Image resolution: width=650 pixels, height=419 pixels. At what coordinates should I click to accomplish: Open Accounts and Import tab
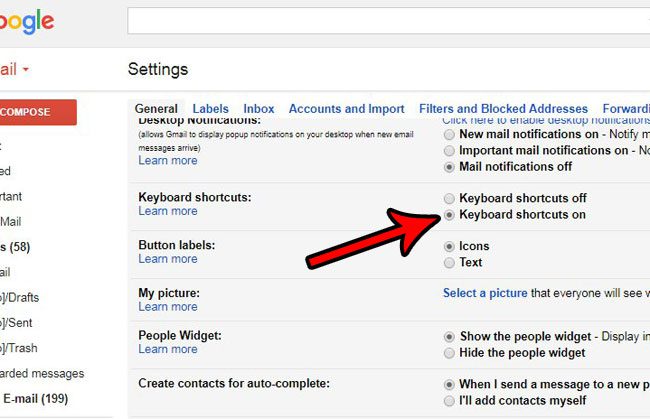(x=346, y=109)
